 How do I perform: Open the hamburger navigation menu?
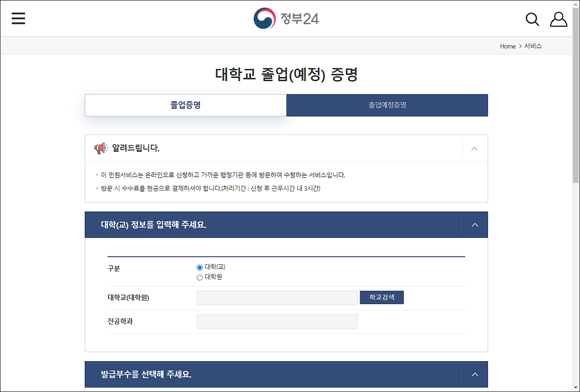coord(18,18)
